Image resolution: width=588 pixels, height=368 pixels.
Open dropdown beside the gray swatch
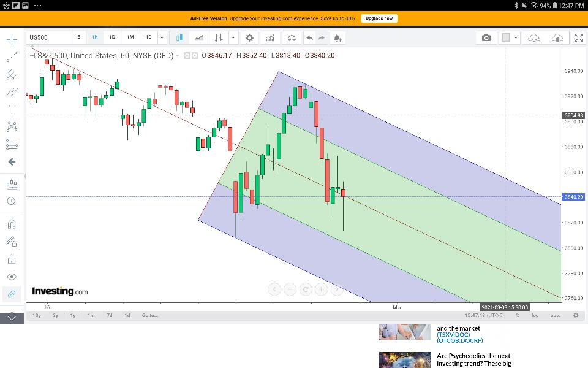(x=516, y=37)
